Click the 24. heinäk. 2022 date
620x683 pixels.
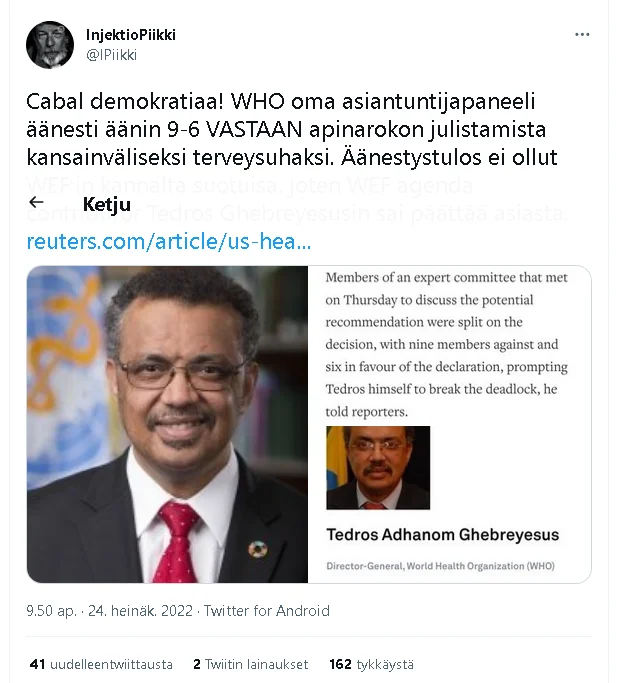[140, 611]
